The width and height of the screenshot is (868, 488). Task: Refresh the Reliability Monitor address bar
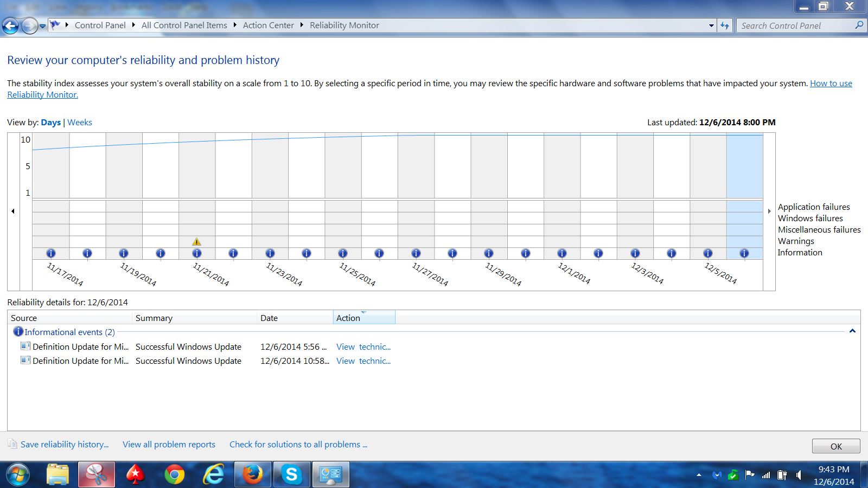point(725,25)
